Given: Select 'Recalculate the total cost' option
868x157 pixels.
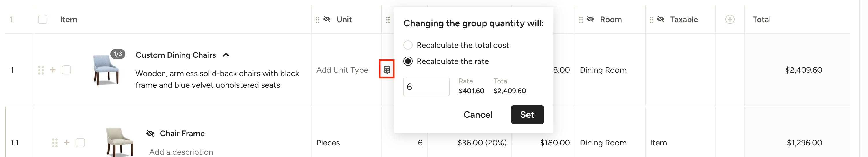Looking at the screenshot, I should click(x=408, y=45).
